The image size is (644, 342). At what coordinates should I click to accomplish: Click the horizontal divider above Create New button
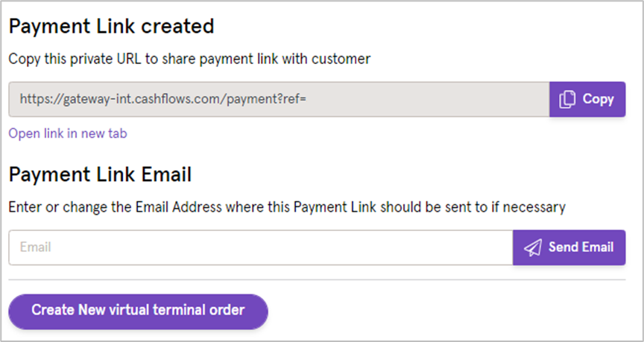coord(317,280)
